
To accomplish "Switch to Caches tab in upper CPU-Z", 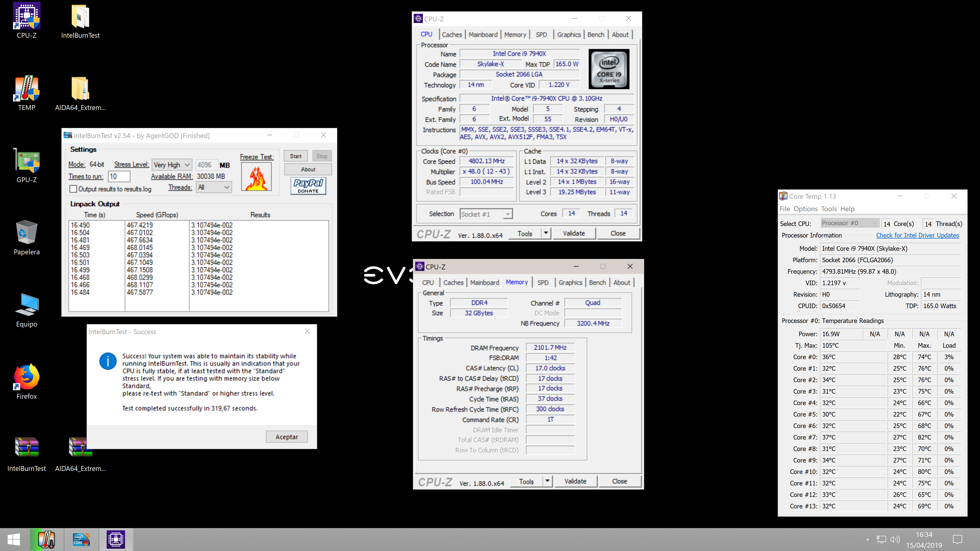I will [x=451, y=35].
